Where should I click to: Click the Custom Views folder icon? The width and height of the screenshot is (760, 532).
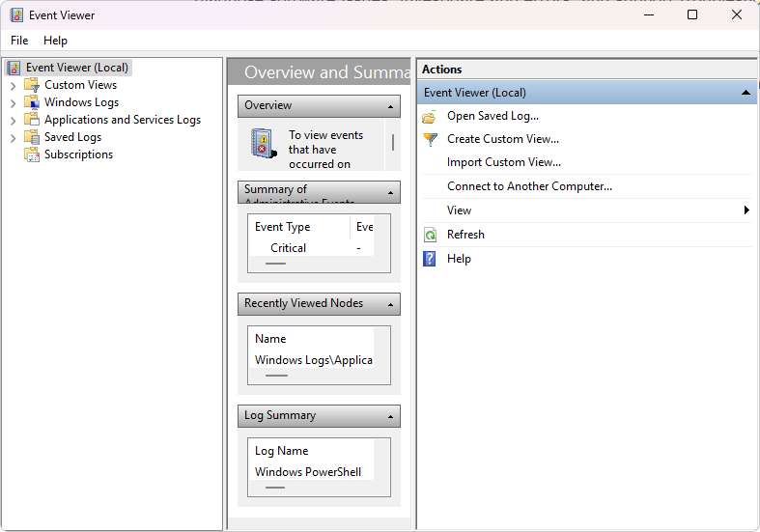32,85
